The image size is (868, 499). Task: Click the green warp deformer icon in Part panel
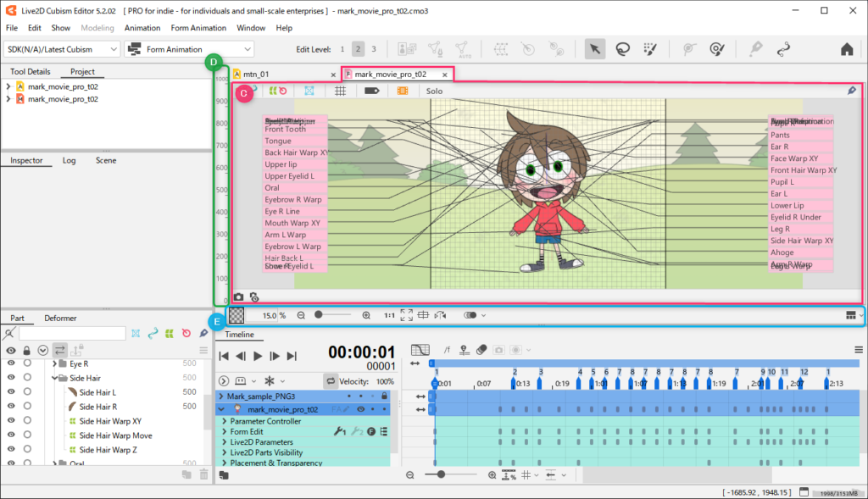tap(170, 333)
